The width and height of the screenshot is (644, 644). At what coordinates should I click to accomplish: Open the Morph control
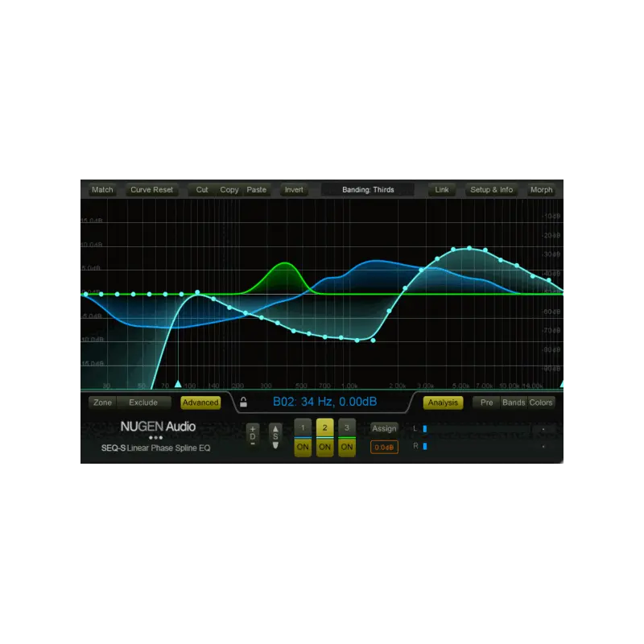[541, 190]
